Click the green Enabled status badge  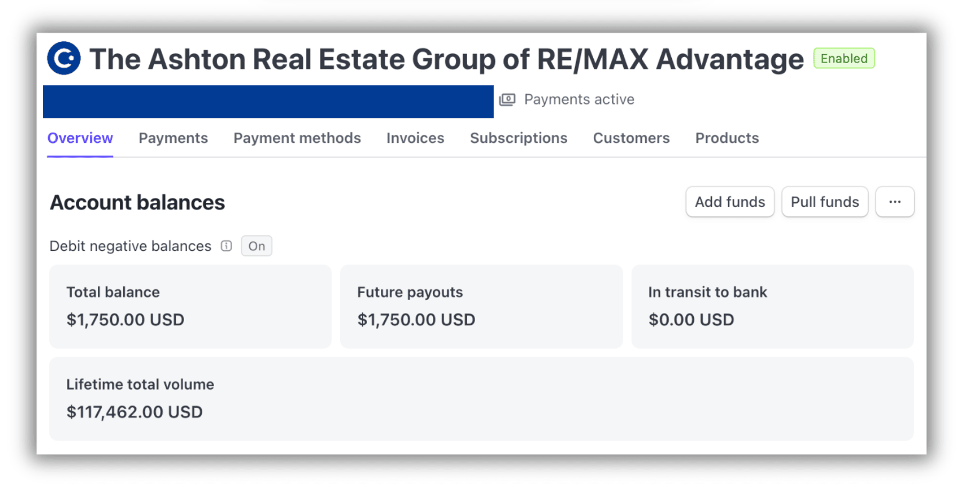coord(844,58)
